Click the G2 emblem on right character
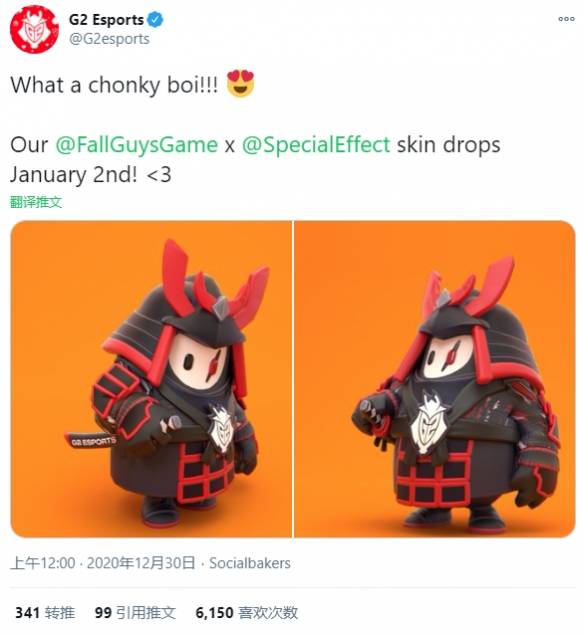The image size is (584, 635). pos(429,421)
